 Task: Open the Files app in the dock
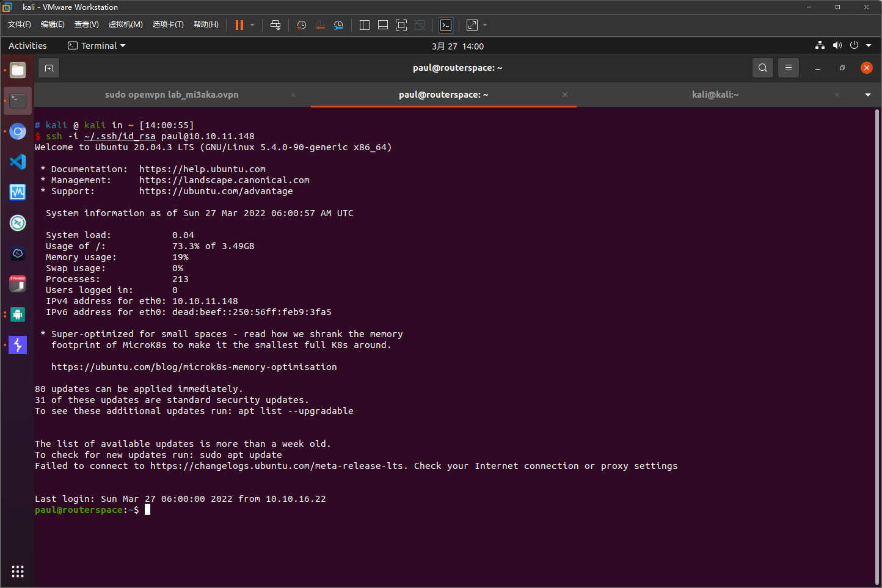(18, 70)
